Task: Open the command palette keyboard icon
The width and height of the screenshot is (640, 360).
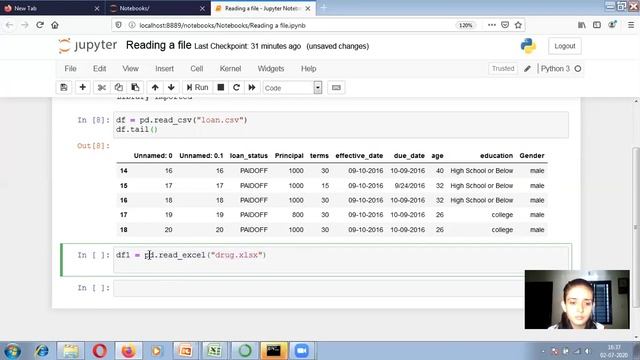Action: [336, 87]
